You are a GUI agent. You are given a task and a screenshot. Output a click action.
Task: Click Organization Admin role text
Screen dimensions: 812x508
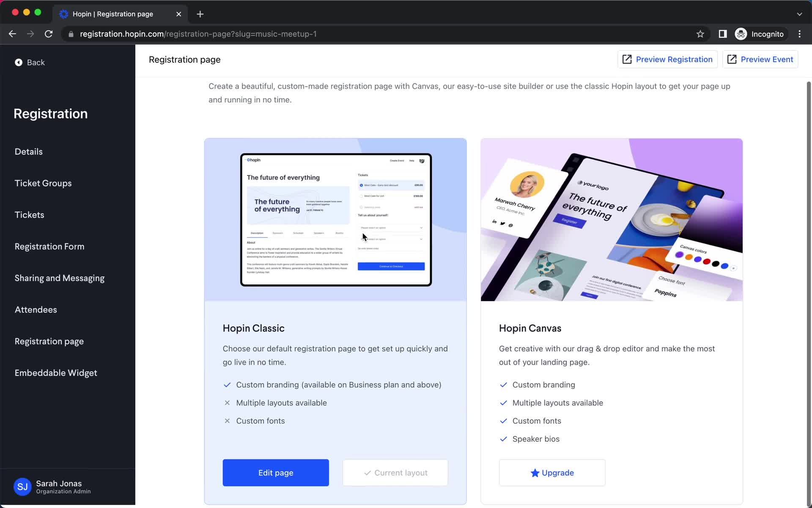pos(63,491)
